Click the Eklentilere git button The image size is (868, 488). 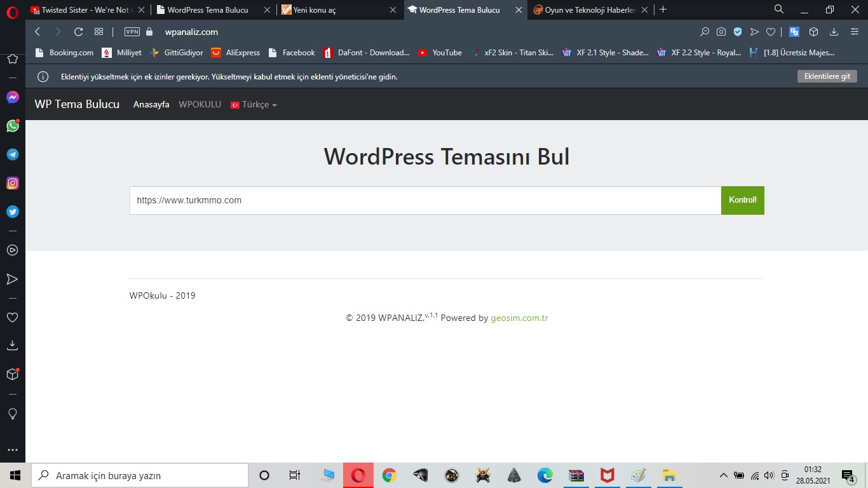[x=827, y=76]
